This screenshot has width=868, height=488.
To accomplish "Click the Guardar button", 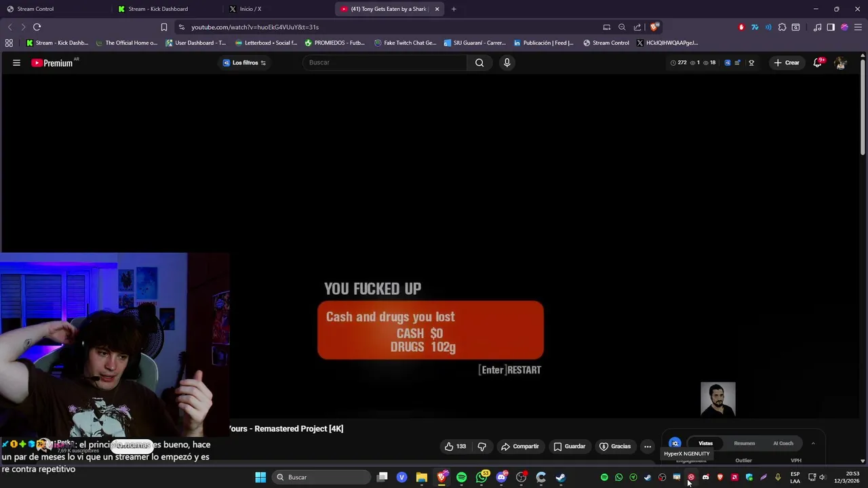I will 570,446.
